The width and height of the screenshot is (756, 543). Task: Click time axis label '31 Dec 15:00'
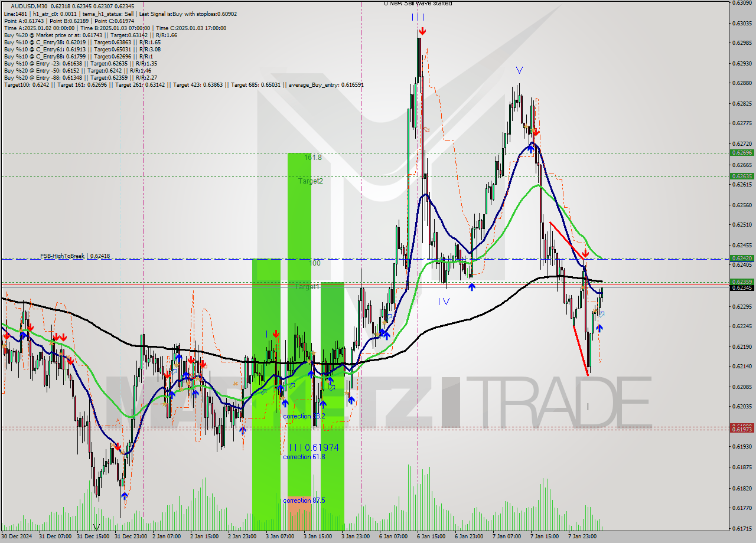93,536
